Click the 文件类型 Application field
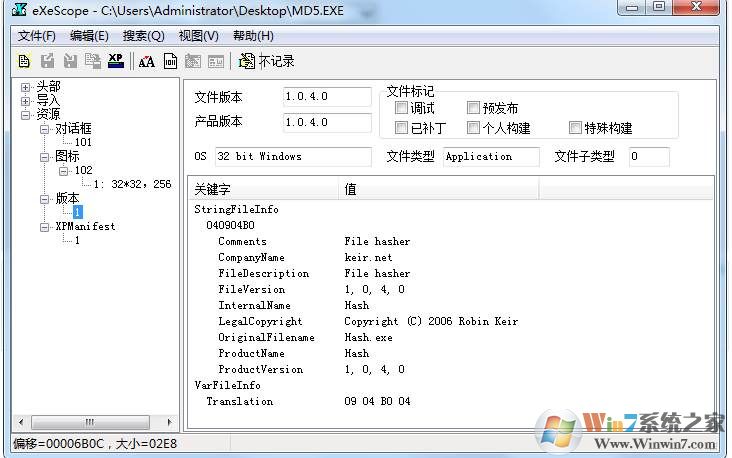The width and height of the screenshot is (732, 458). pos(491,156)
